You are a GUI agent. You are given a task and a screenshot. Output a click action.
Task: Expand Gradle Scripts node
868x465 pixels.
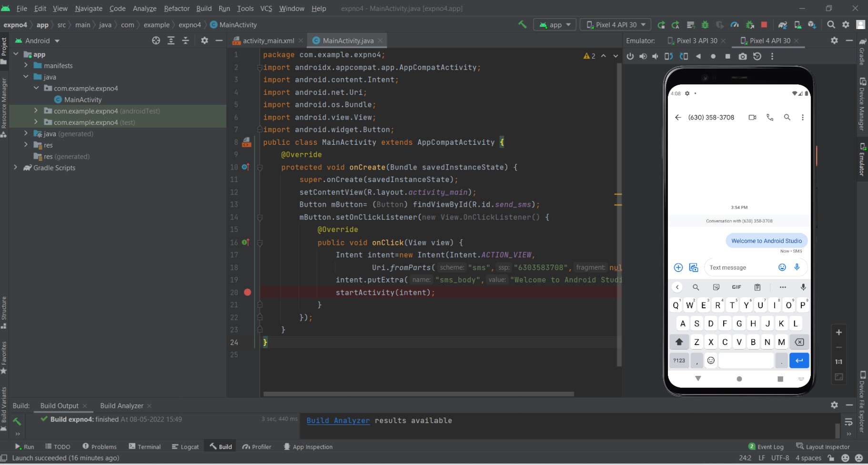(16, 167)
